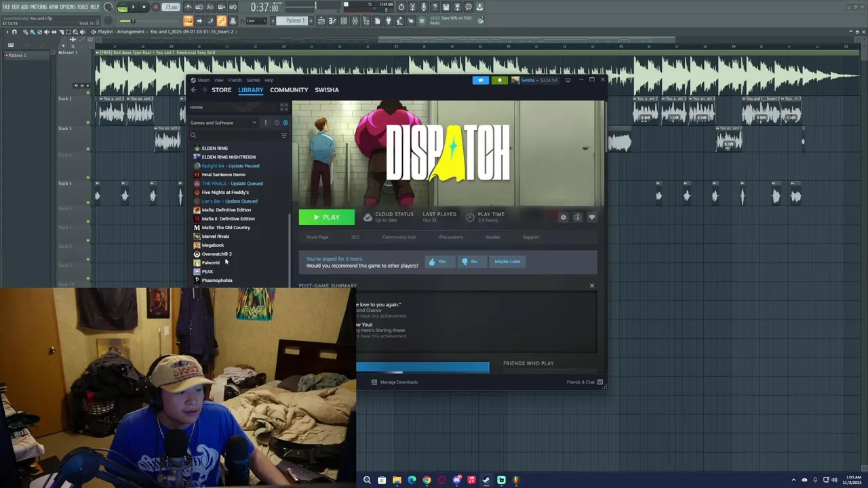Click the green PLAY button for Dispatch

coord(326,217)
